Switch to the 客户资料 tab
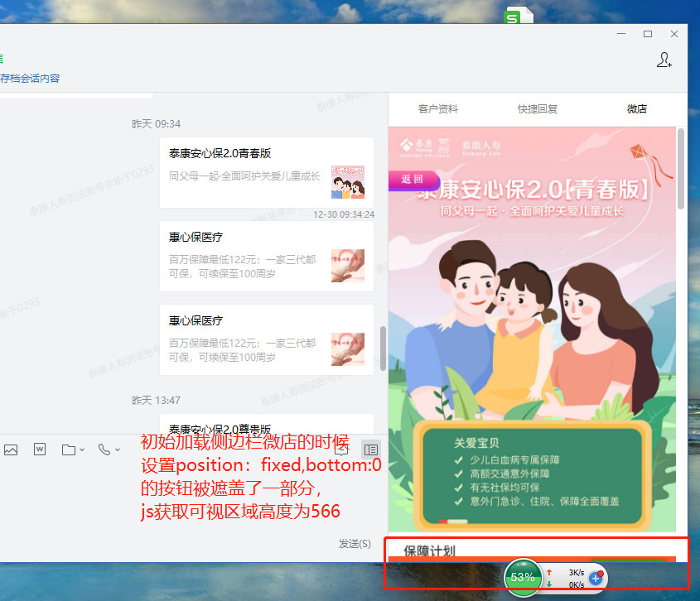The image size is (700, 601). tap(438, 109)
